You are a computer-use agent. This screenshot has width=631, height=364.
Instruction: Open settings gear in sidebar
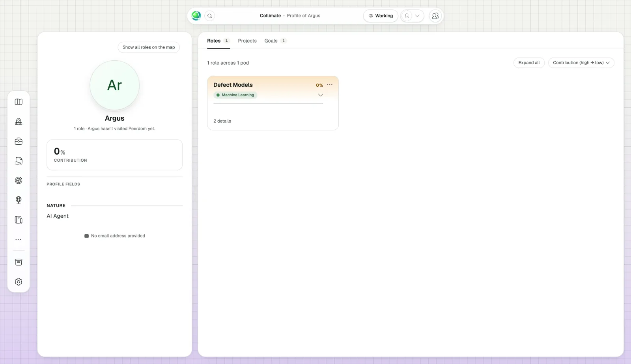tap(19, 282)
